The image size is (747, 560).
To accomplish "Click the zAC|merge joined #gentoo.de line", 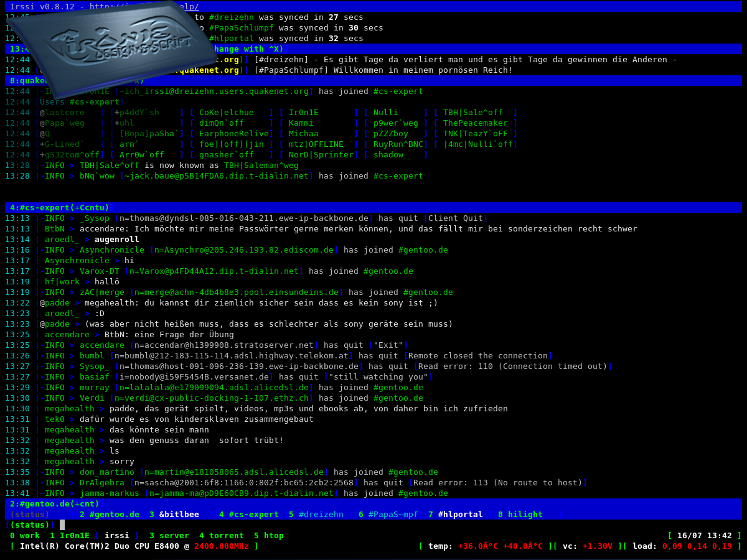I will [229, 292].
